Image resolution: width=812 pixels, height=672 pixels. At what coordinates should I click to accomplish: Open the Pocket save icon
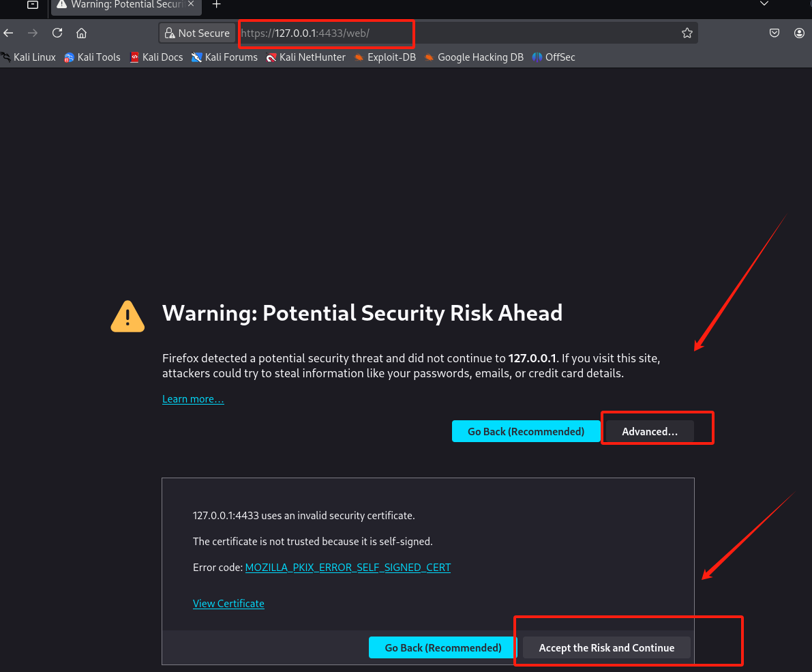tap(775, 33)
